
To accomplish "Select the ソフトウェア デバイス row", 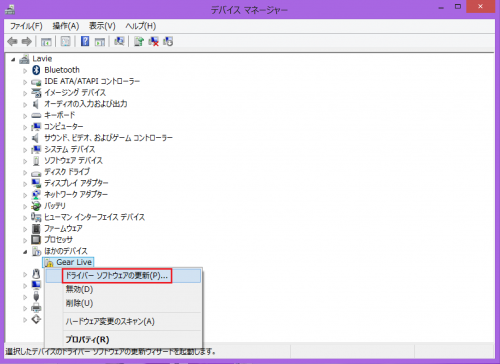I will (73, 160).
